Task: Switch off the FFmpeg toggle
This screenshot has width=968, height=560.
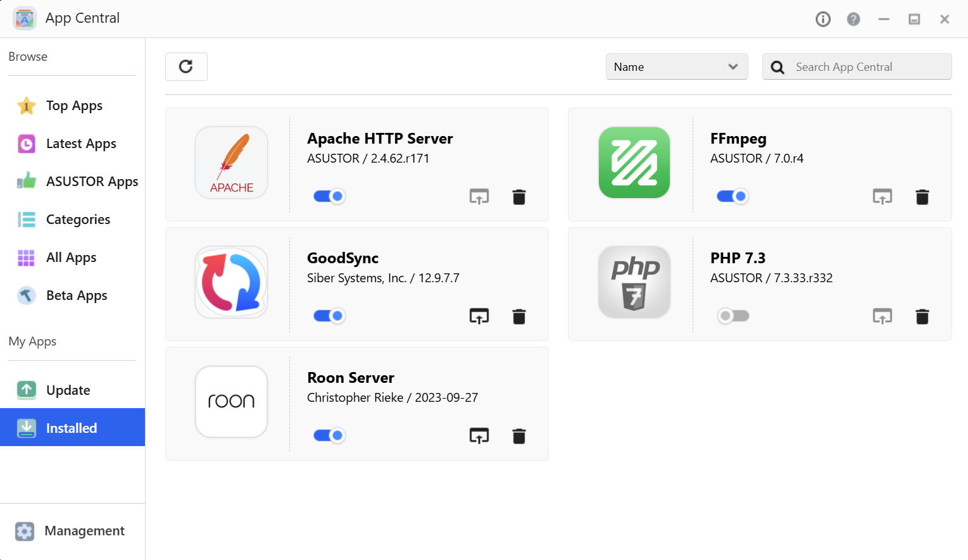Action: point(732,196)
